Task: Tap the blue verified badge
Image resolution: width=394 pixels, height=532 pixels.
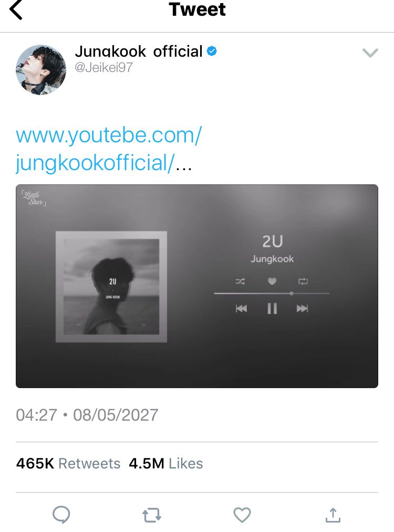Action: [212, 51]
